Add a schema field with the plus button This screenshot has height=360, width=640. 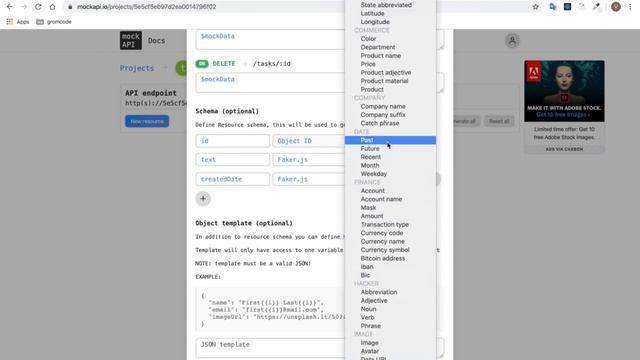coord(203,199)
